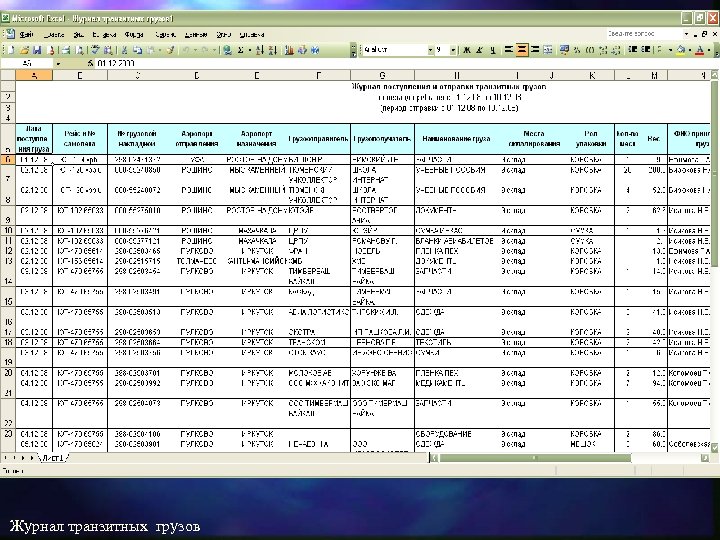Image resolution: width=720 pixels, height=540 pixels.
Task: Create a new blank workbook
Action: pos(11,50)
